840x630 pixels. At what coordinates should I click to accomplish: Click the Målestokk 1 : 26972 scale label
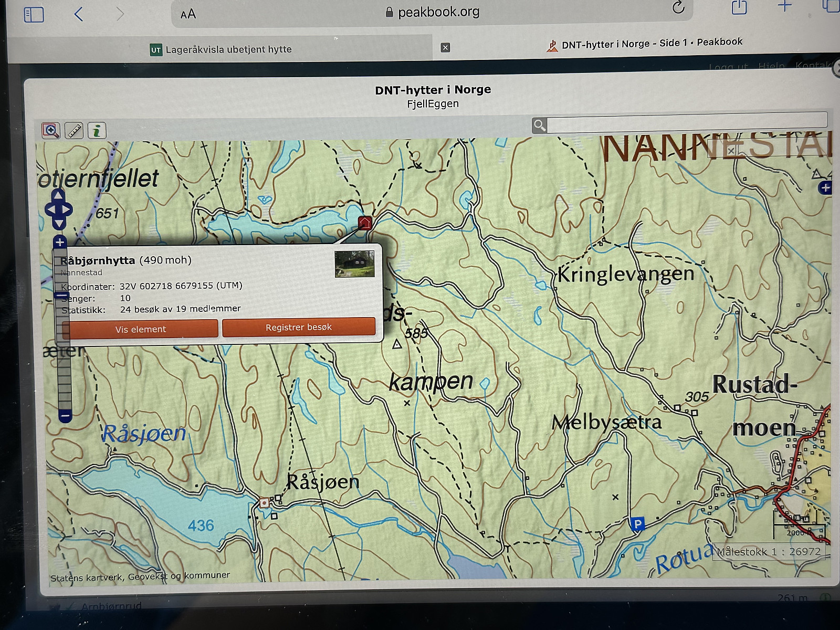pos(769,552)
